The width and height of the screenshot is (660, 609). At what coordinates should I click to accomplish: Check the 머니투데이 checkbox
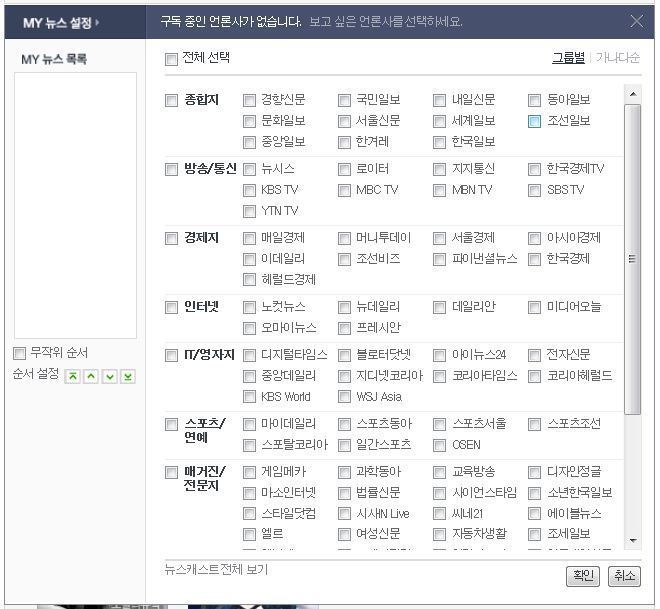pos(345,239)
